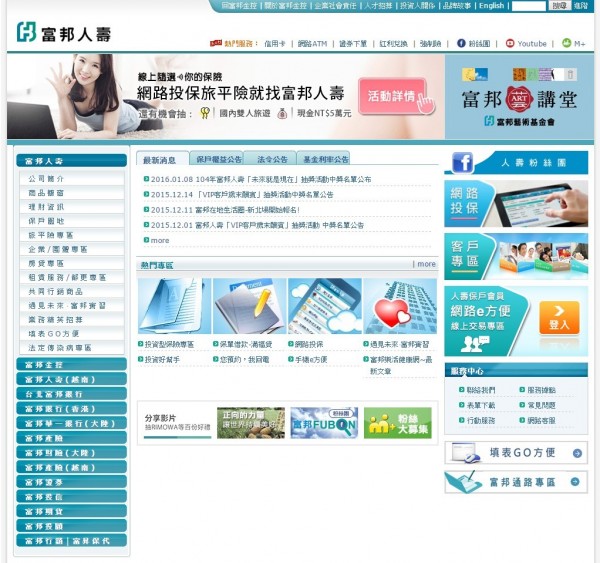The width and height of the screenshot is (600, 563).
Task: Click the orange 登入 login button
Action: 559,318
